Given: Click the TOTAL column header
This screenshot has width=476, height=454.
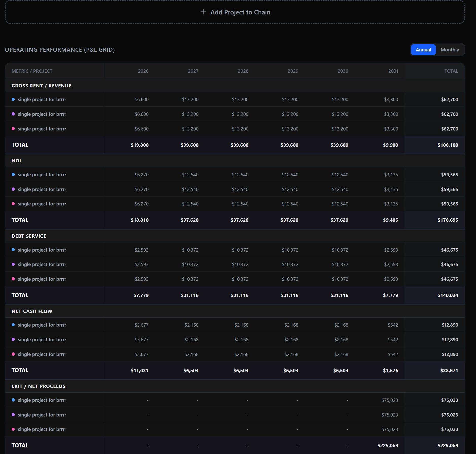Looking at the screenshot, I should [451, 71].
